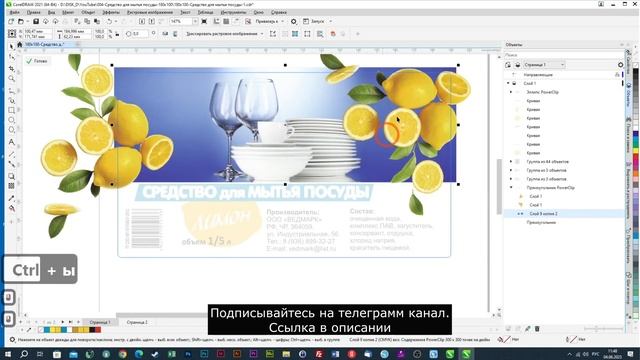Click the Undo arrow icon
This screenshot has height=360, width=640.
(x=109, y=21)
